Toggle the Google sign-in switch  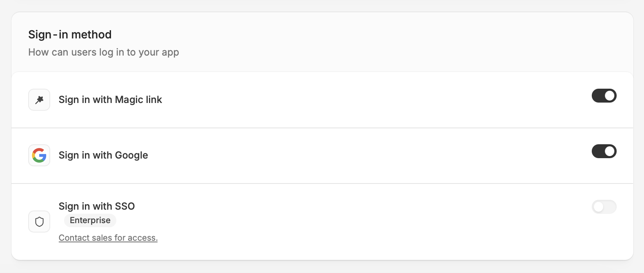click(604, 151)
